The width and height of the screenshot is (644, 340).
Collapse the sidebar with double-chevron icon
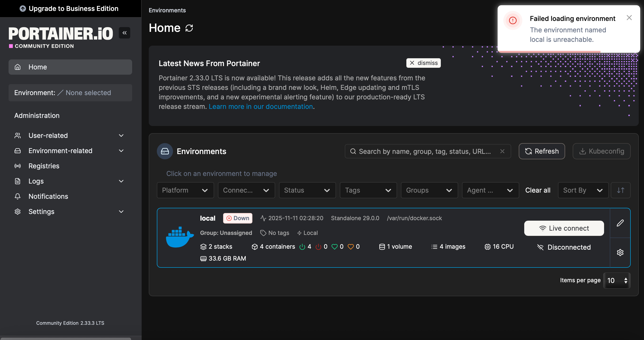coord(124,33)
